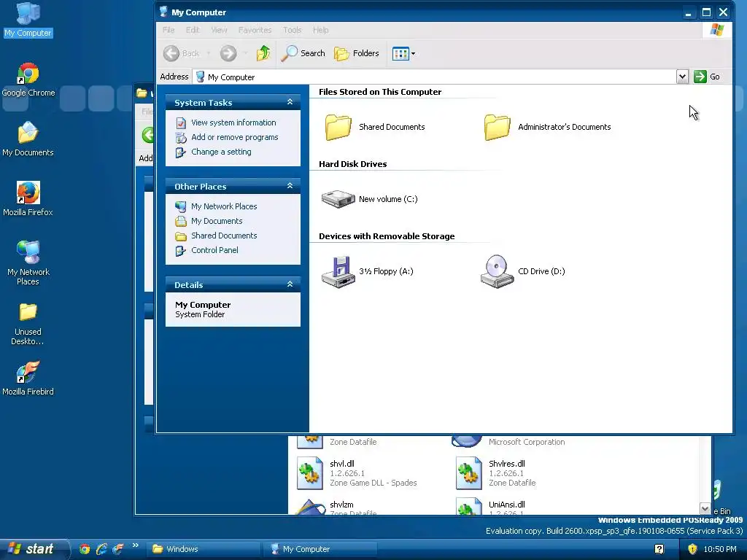
Task: Open My Network Places from Other Places
Action: tap(224, 206)
